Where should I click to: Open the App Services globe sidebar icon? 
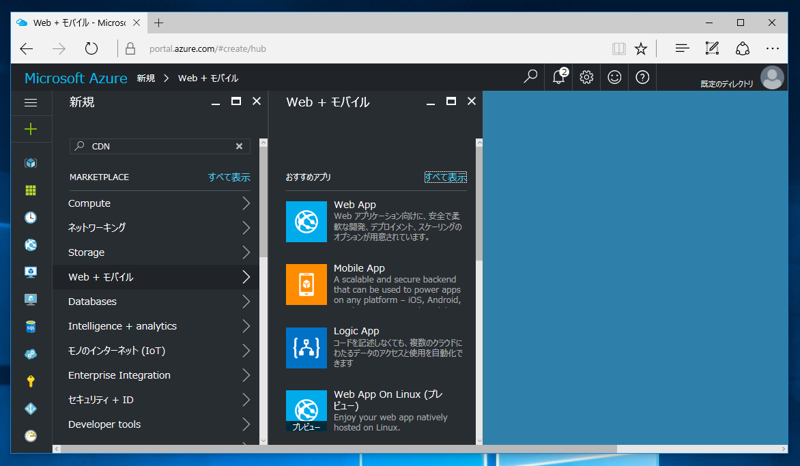click(x=31, y=245)
